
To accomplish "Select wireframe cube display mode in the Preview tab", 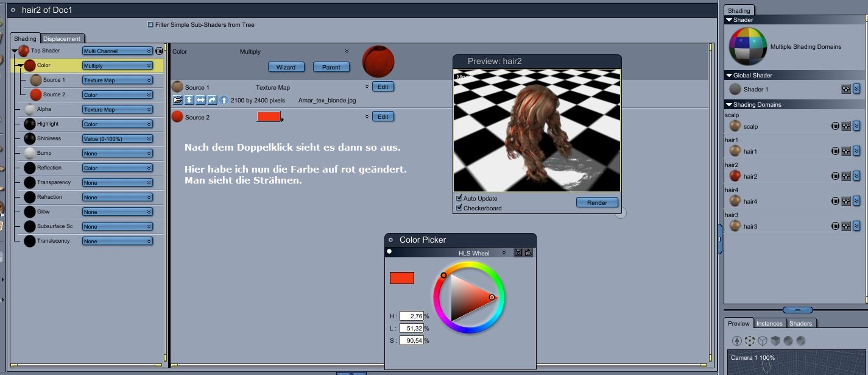I will click(x=763, y=341).
